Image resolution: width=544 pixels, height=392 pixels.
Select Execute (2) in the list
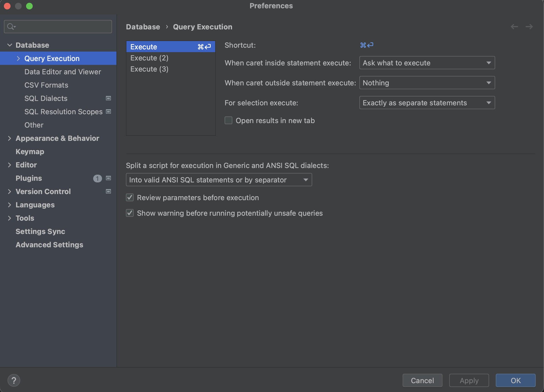(149, 58)
